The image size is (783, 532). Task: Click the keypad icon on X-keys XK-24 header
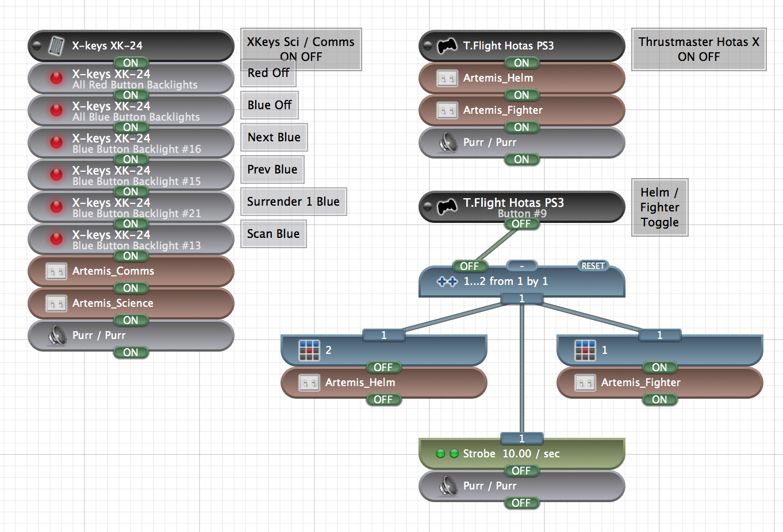[56, 46]
